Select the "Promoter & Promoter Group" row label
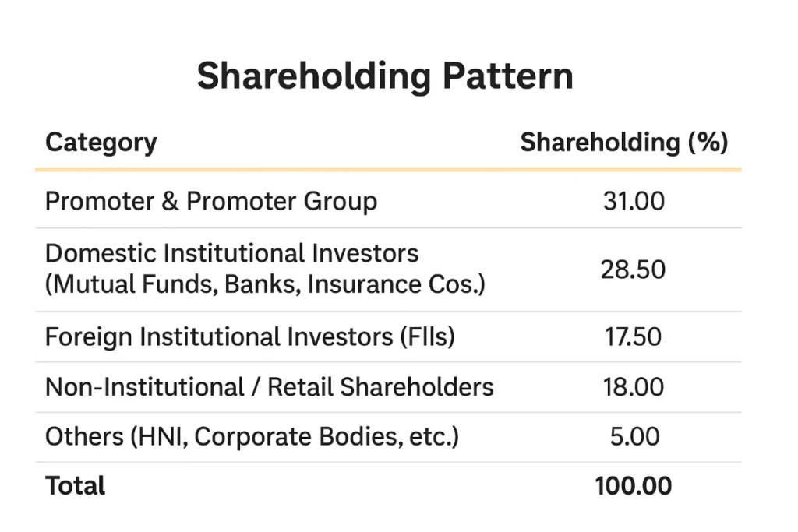This screenshot has height=532, width=798. coord(211,201)
